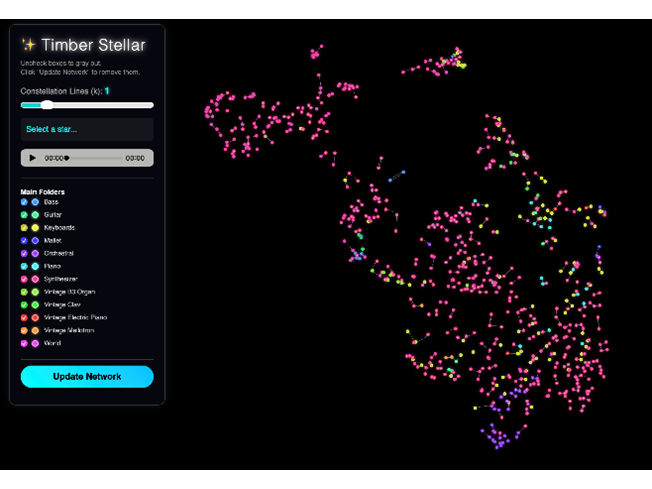The height and width of the screenshot is (489, 652).
Task: Toggle the Guitar folder checkbox
Action: click(x=25, y=215)
